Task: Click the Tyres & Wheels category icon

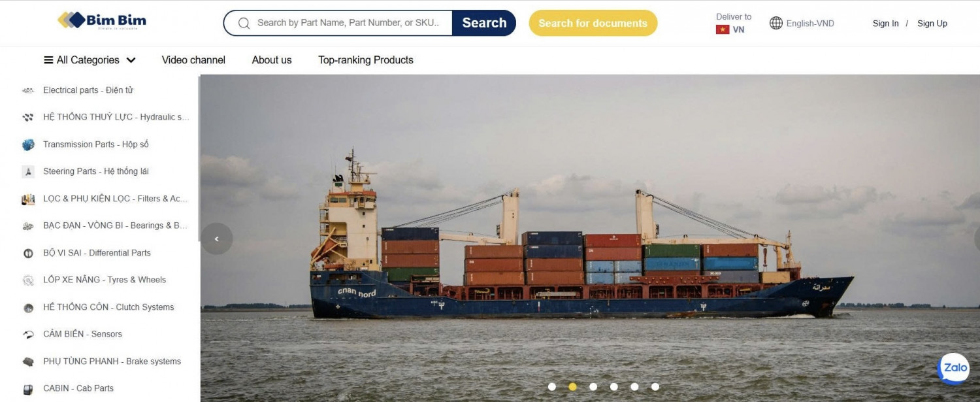Action: (28, 280)
